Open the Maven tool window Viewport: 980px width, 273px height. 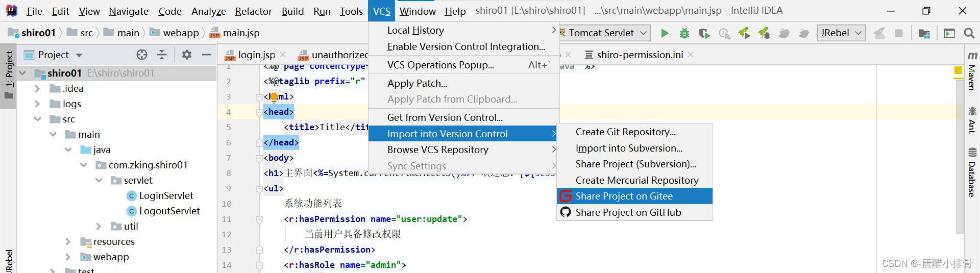tap(972, 71)
